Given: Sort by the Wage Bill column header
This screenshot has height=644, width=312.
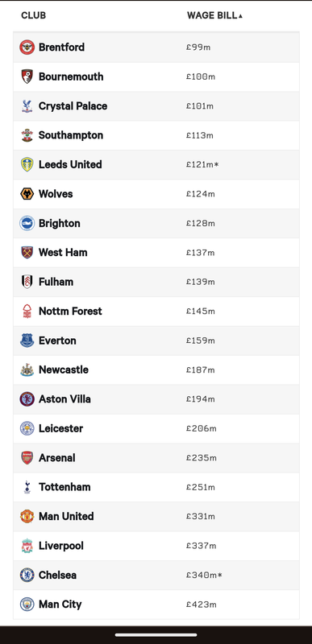Looking at the screenshot, I should click(212, 15).
